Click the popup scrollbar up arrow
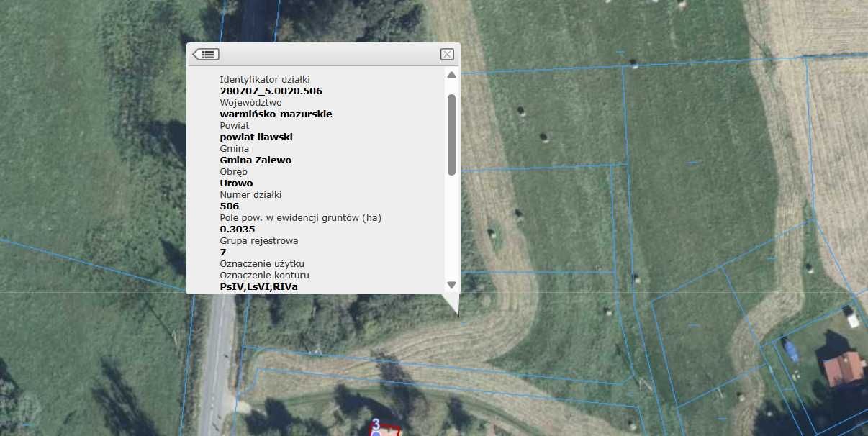The width and height of the screenshot is (868, 436). (x=451, y=75)
